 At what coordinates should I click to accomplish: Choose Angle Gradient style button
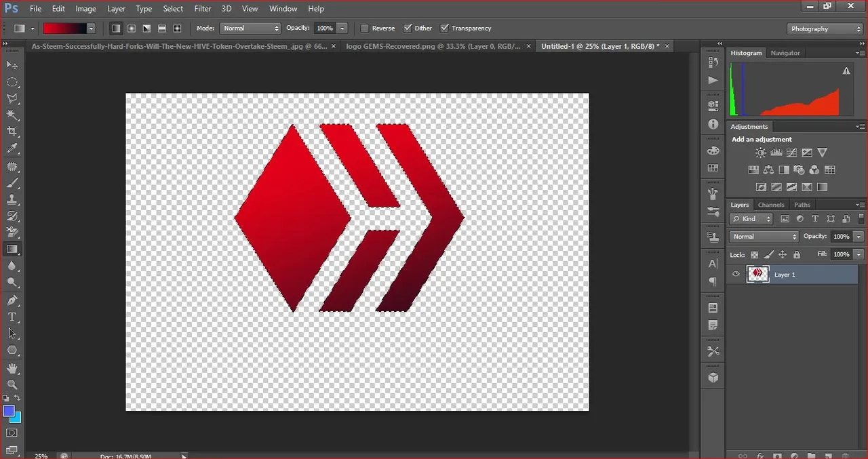pyautogui.click(x=146, y=28)
